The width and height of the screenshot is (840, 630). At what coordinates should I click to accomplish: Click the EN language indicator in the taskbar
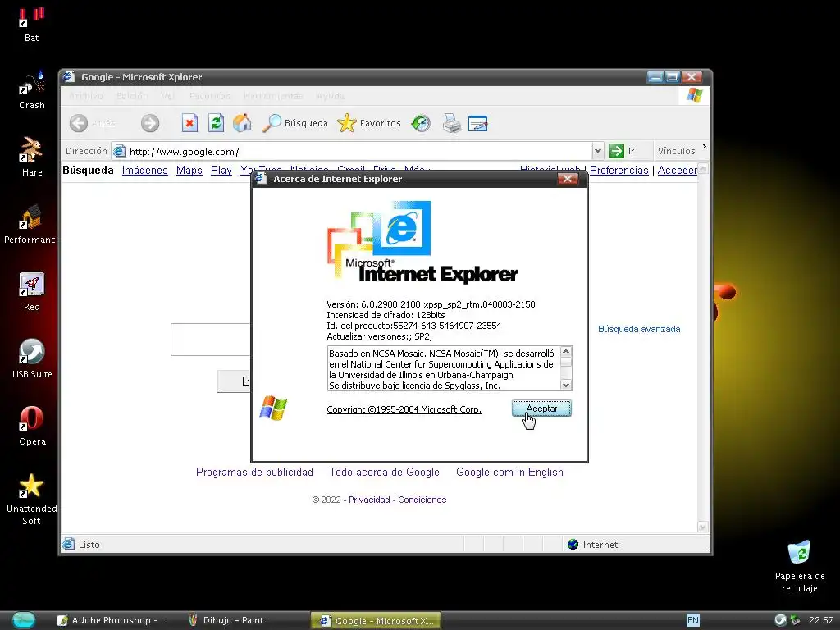pos(692,620)
